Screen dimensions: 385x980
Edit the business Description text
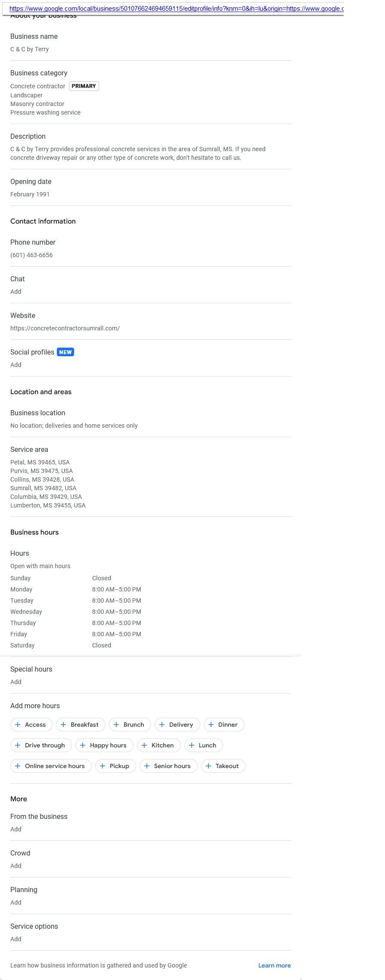[138, 153]
